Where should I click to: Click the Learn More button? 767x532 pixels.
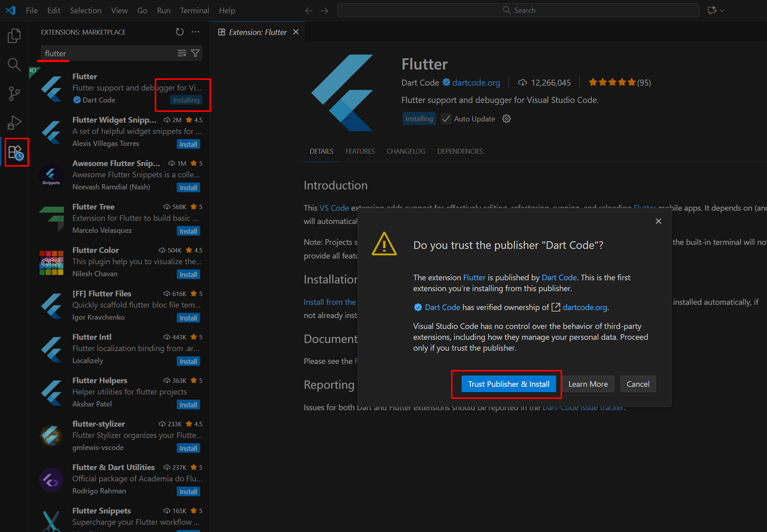coord(588,384)
